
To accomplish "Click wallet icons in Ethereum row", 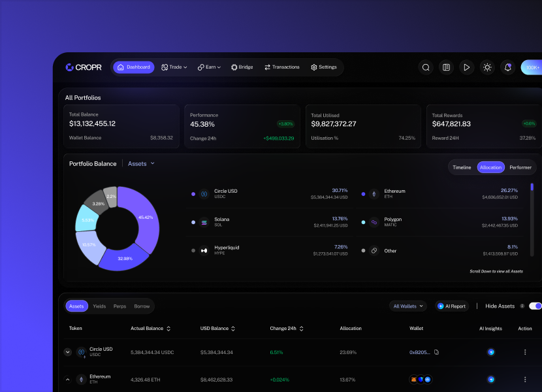I will click(421, 380).
